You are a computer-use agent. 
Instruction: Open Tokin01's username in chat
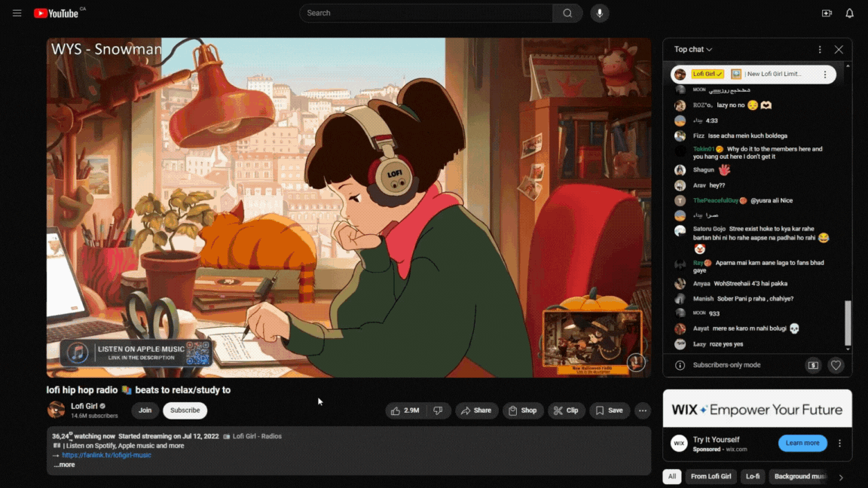tap(704, 149)
